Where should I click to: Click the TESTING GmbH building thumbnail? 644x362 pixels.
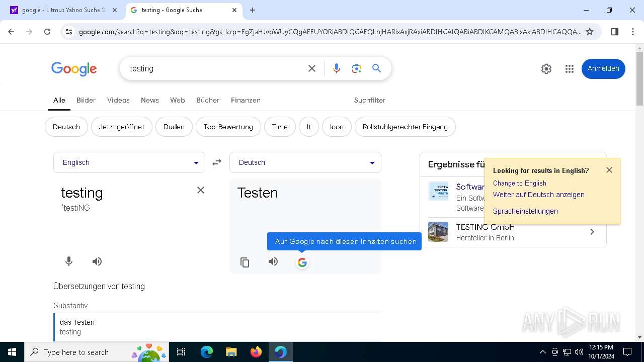[x=438, y=232]
